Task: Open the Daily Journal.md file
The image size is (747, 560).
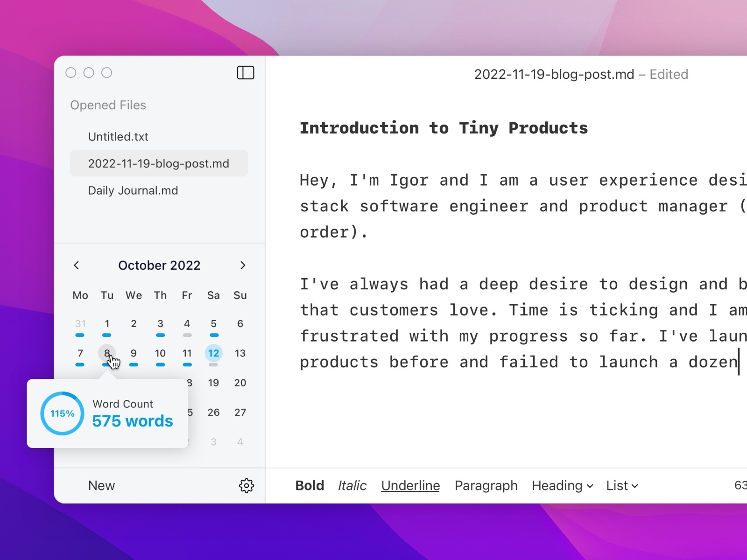Action: coord(133,190)
